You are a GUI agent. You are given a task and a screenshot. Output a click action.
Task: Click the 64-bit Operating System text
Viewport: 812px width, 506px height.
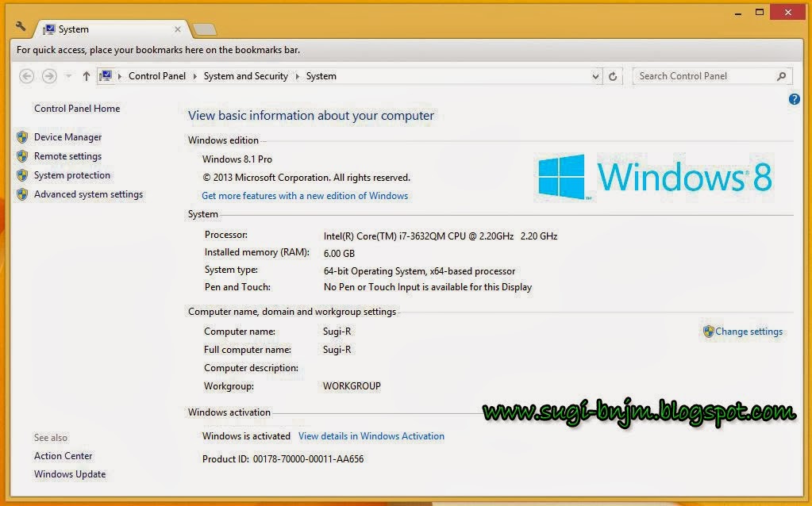click(x=419, y=271)
